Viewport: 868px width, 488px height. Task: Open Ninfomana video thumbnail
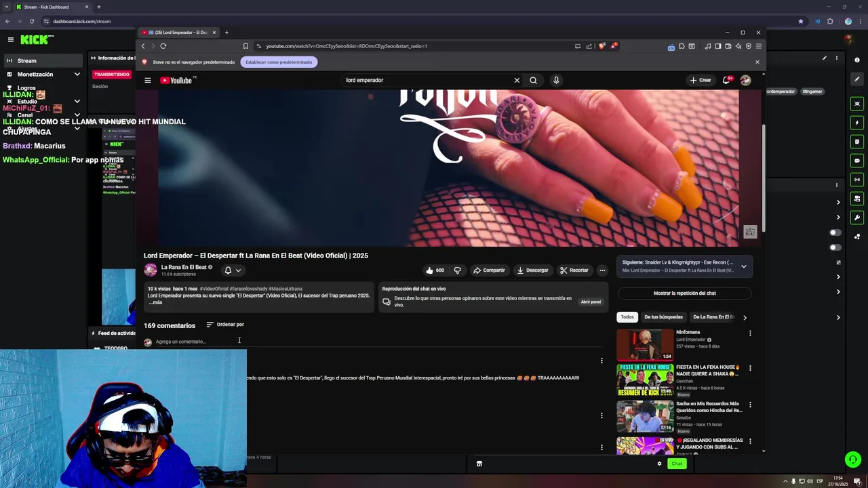pos(645,345)
